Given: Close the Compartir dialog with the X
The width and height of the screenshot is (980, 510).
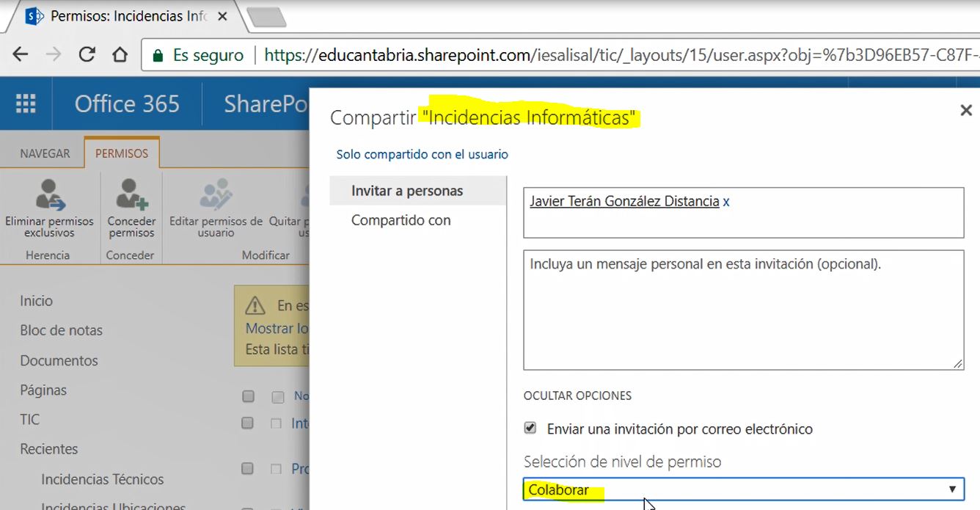Looking at the screenshot, I should pyautogui.click(x=966, y=110).
